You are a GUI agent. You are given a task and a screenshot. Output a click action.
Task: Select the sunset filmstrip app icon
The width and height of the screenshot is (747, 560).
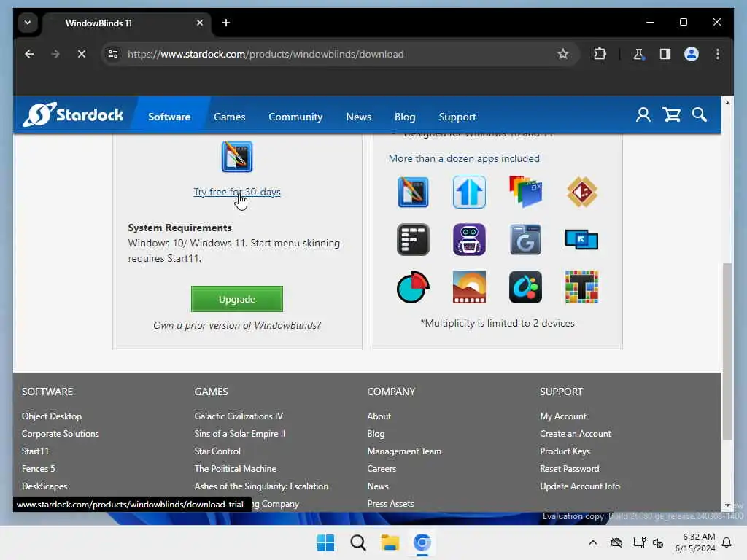469,287
